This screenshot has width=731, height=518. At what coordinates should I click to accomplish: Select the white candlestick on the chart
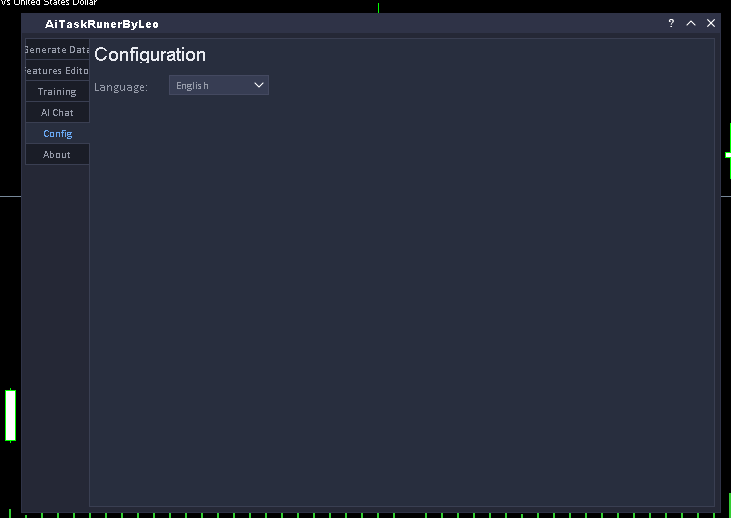pyautogui.click(x=10, y=415)
